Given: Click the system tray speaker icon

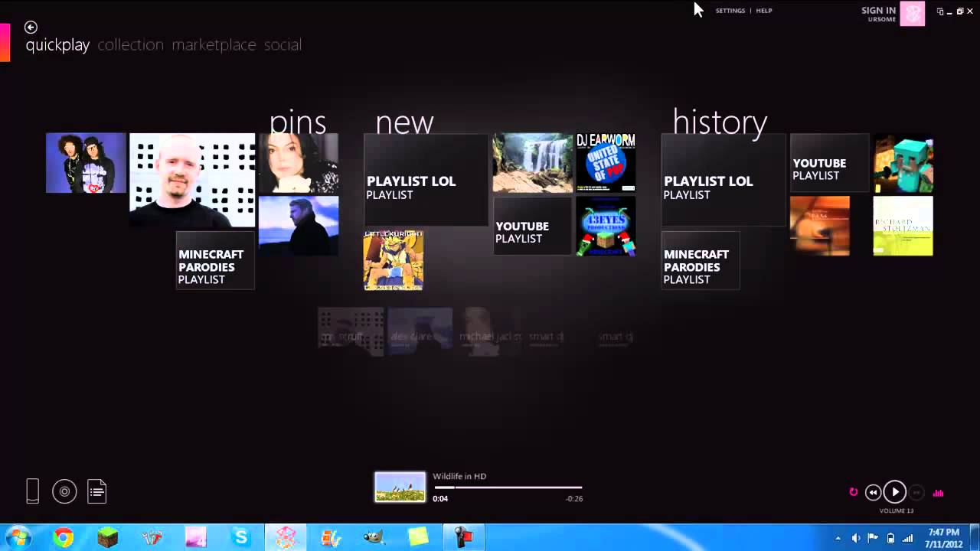Looking at the screenshot, I should point(856,538).
